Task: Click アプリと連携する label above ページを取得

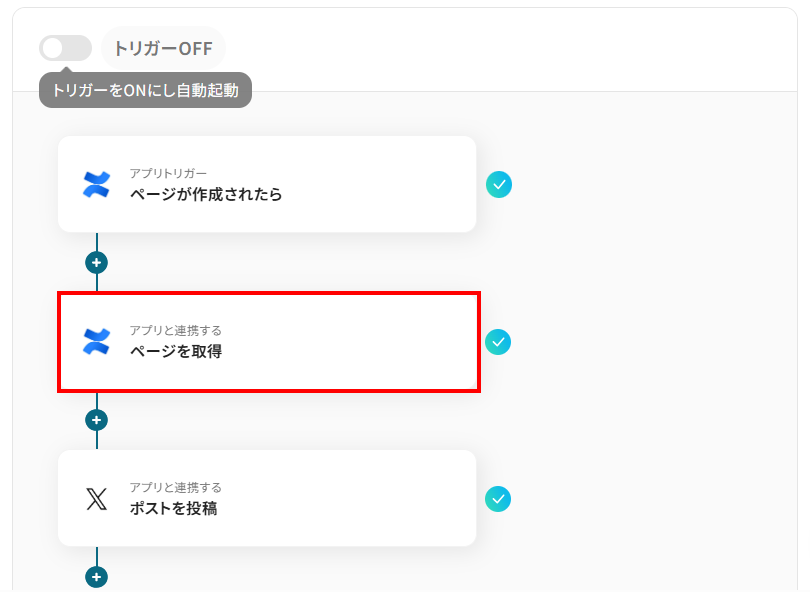Action: (x=175, y=331)
